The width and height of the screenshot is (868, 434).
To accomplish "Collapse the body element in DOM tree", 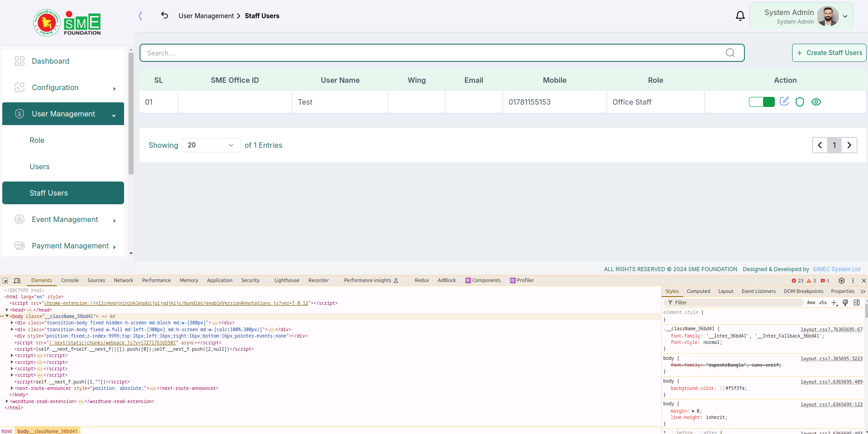I will coord(7,316).
